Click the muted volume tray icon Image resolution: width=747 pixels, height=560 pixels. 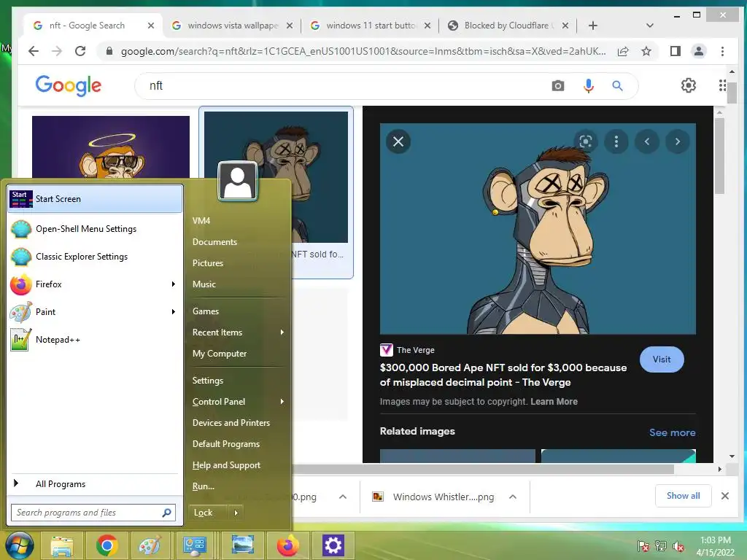tap(678, 546)
